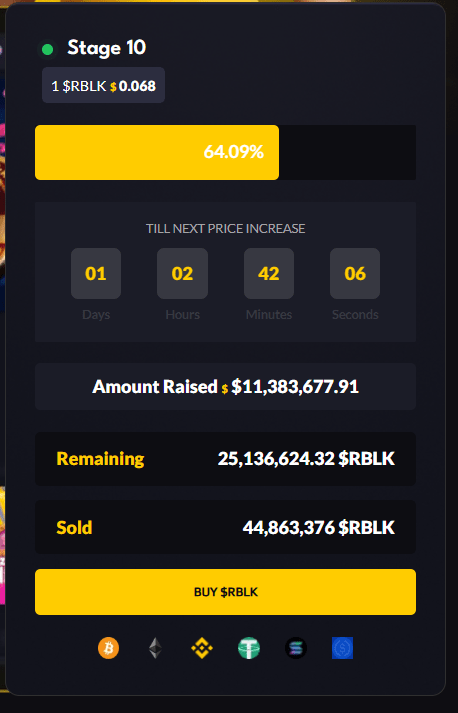This screenshot has height=713, width=458.
Task: Click the Minutes countdown box showing 42
Action: point(269,274)
